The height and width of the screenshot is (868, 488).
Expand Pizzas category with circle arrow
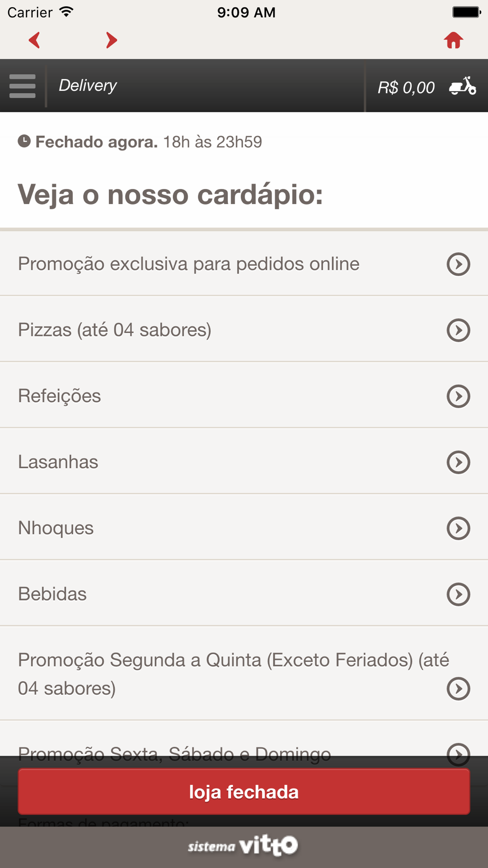tap(458, 330)
